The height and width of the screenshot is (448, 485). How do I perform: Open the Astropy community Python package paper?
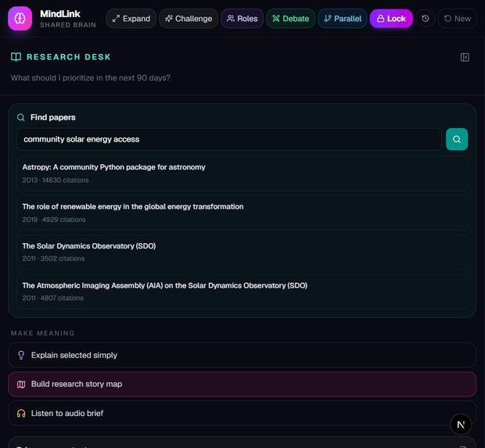click(x=242, y=173)
